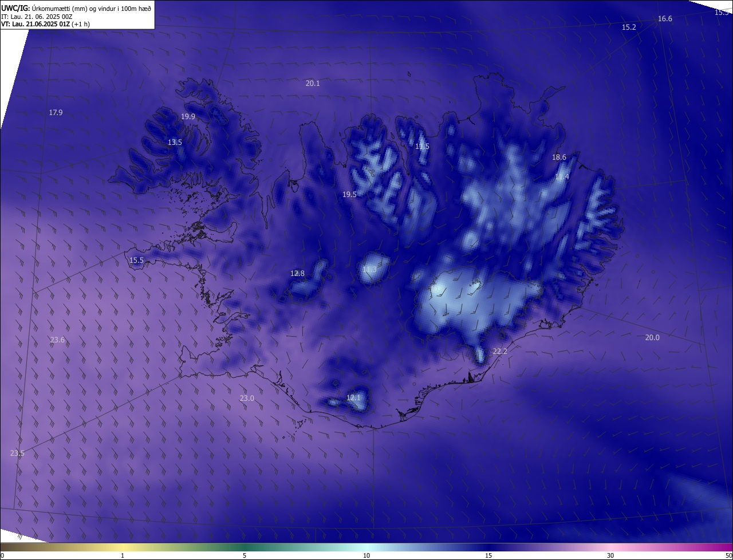Click the initial time line "IT: Lau. 21. 06. 2025 00Z"
This screenshot has width=733, height=560.
click(37, 17)
